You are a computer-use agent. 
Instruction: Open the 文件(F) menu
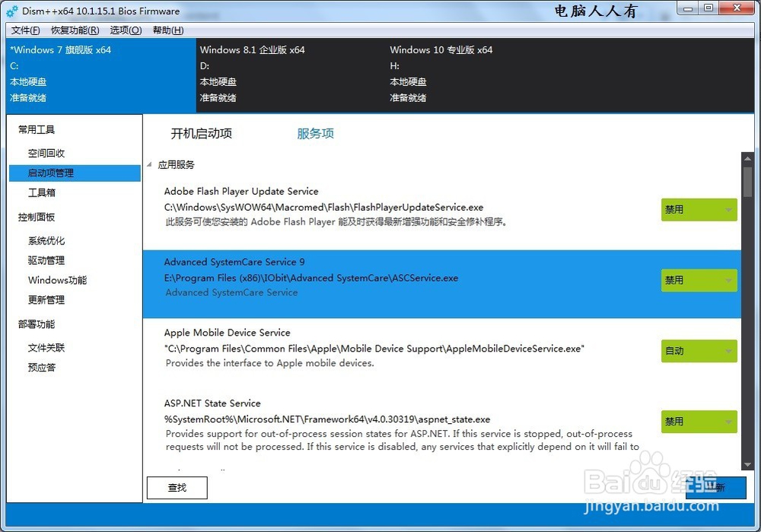pos(25,30)
